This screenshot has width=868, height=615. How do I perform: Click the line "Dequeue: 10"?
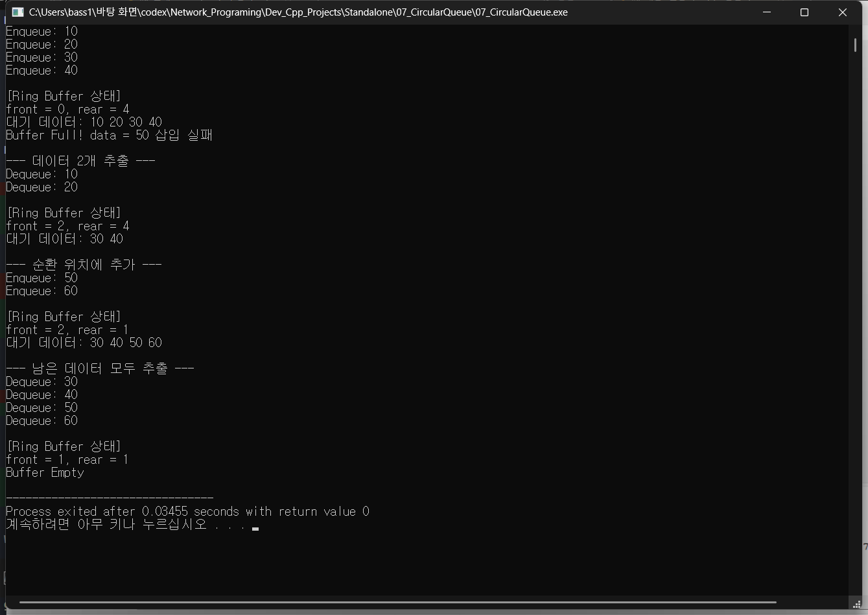coord(41,175)
